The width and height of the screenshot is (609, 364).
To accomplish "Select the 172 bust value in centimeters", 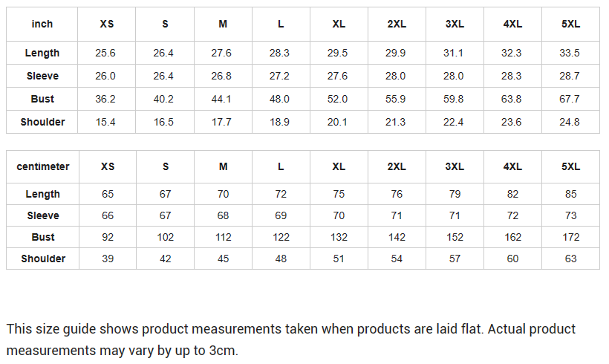I will 570,237.
